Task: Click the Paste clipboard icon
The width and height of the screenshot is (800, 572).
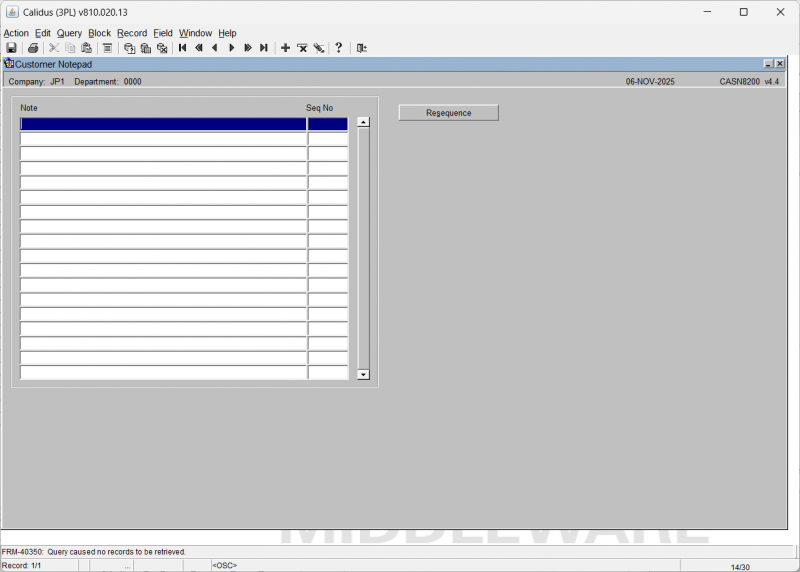Action: point(86,48)
